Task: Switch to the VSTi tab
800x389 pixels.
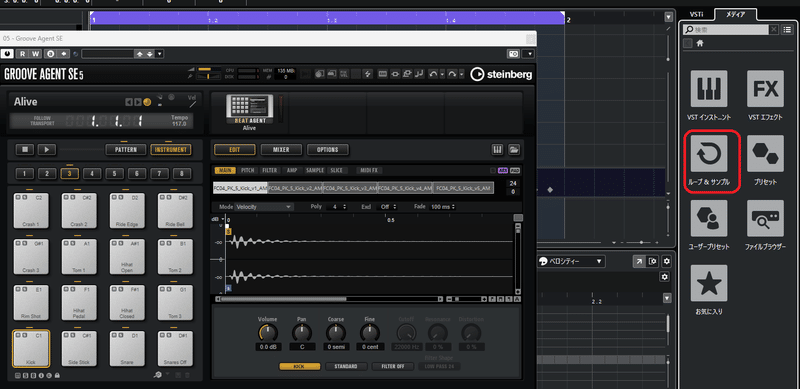Action: point(697,14)
